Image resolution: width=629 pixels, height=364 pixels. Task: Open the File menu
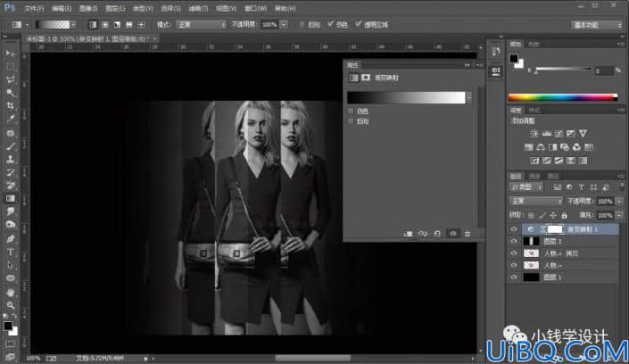click(34, 8)
